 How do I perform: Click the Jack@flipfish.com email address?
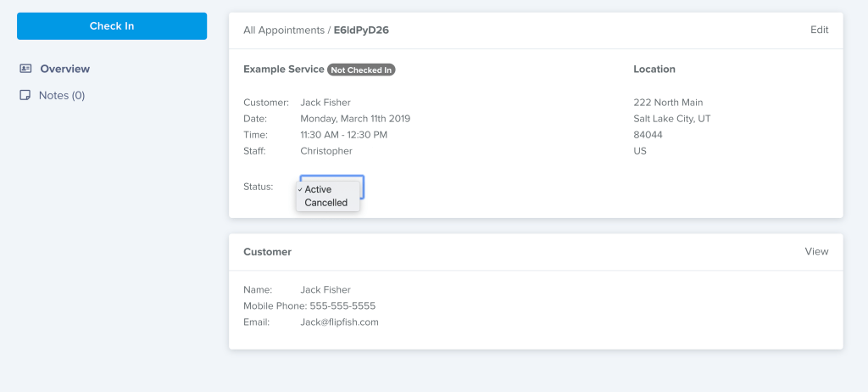point(339,322)
